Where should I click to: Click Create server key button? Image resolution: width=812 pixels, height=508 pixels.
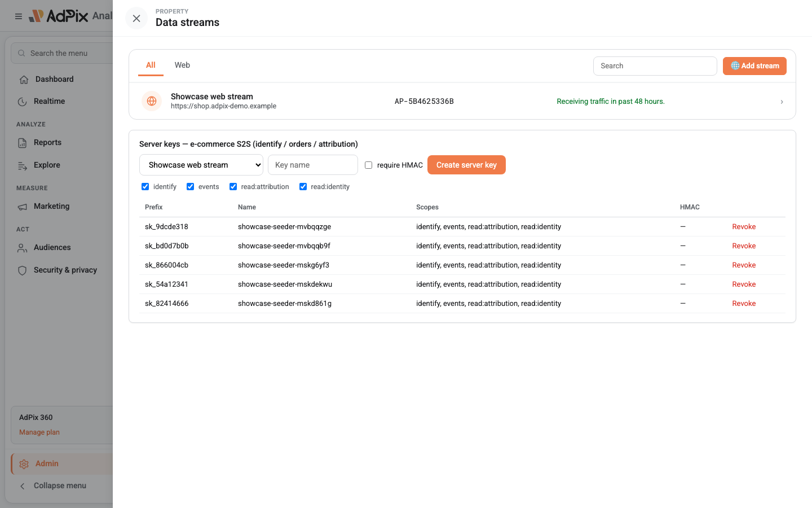[x=466, y=165]
